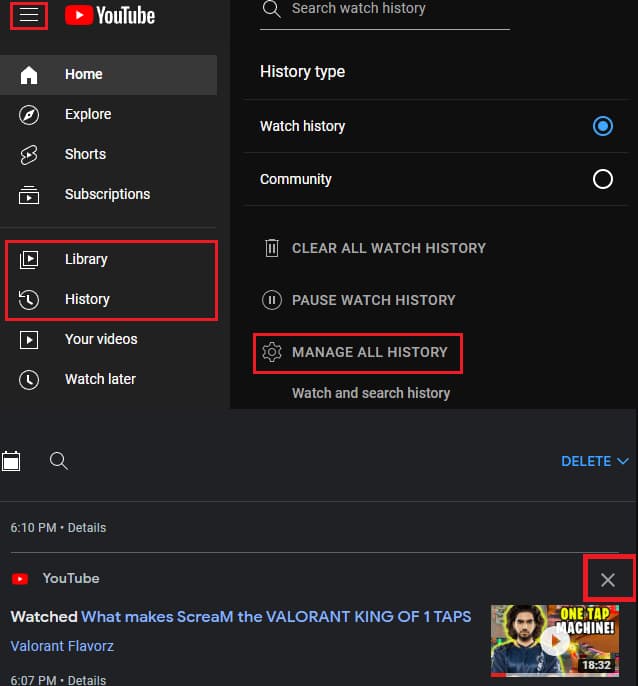638x686 pixels.
Task: Click the Explore compass icon
Action: point(29,115)
